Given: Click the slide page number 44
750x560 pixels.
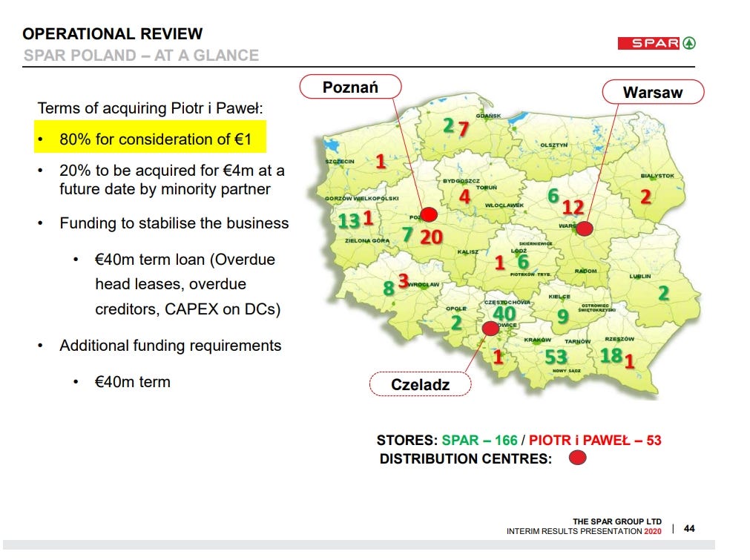Looking at the screenshot, I should pyautogui.click(x=689, y=528).
